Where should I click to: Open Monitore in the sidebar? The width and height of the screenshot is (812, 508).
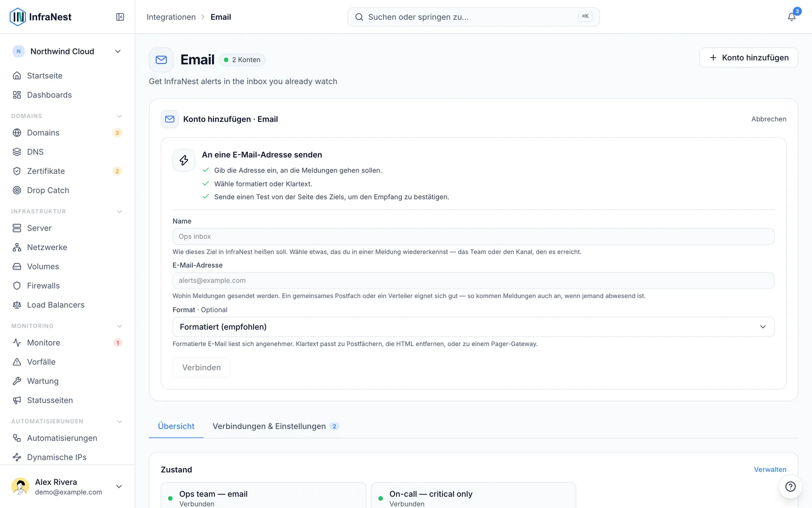point(67,342)
